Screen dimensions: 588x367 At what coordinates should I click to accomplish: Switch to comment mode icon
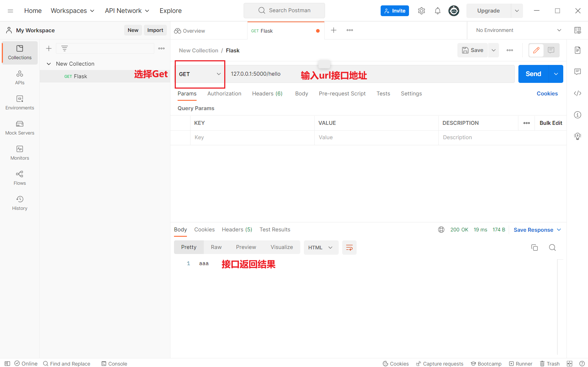pyautogui.click(x=551, y=50)
